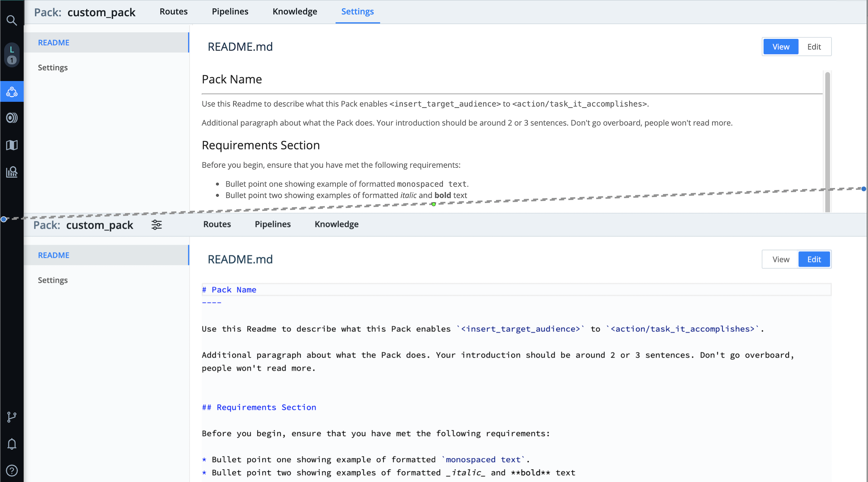Open the search tool in the sidebar
Image resolution: width=868 pixels, height=482 pixels.
[x=12, y=20]
